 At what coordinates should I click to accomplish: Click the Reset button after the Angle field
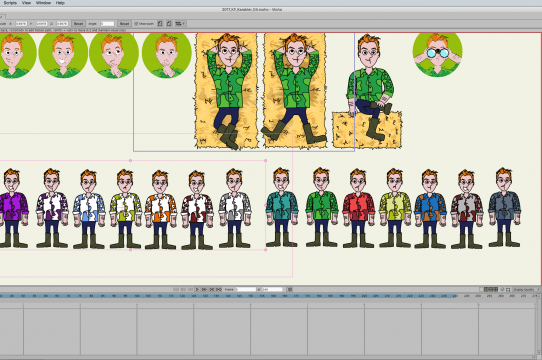tap(124, 24)
